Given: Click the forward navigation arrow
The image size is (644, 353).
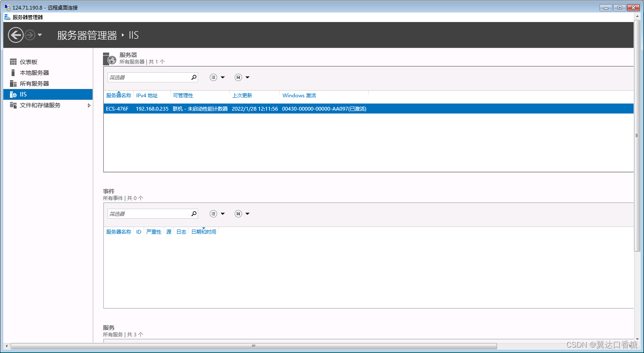Looking at the screenshot, I should pos(30,35).
